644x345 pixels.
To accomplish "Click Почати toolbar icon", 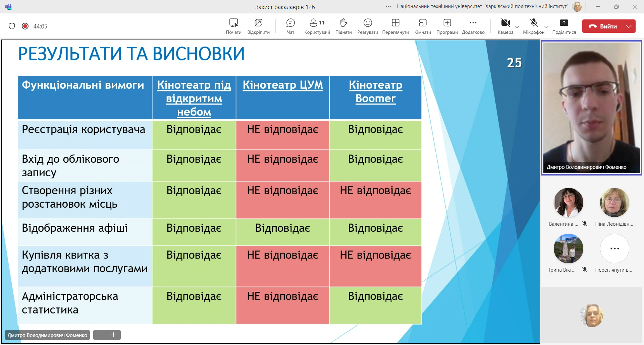I will 233,26.
